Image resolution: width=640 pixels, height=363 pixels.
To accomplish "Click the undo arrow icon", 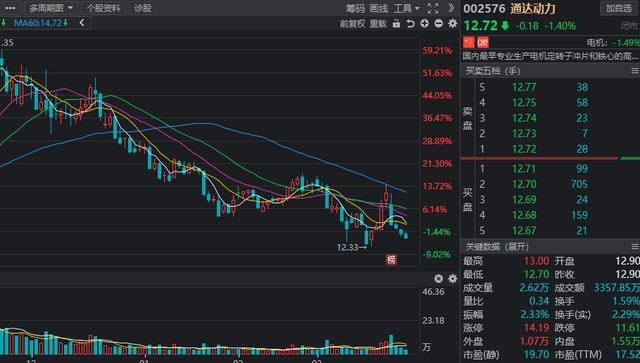I will click(x=410, y=24).
